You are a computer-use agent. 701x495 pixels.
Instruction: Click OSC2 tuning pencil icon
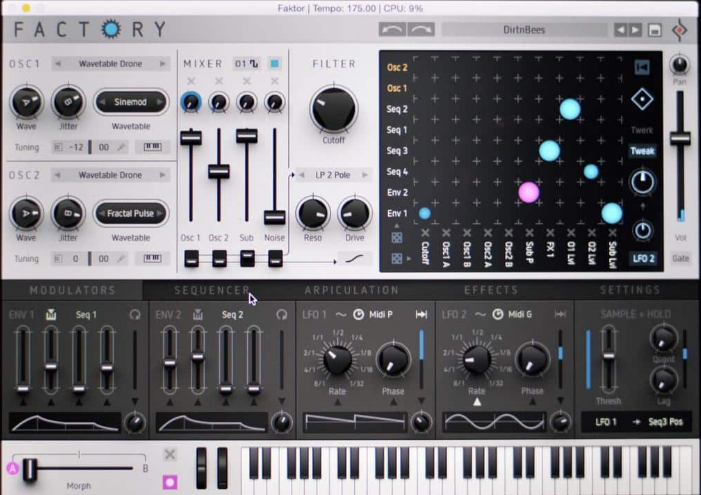[x=121, y=258]
